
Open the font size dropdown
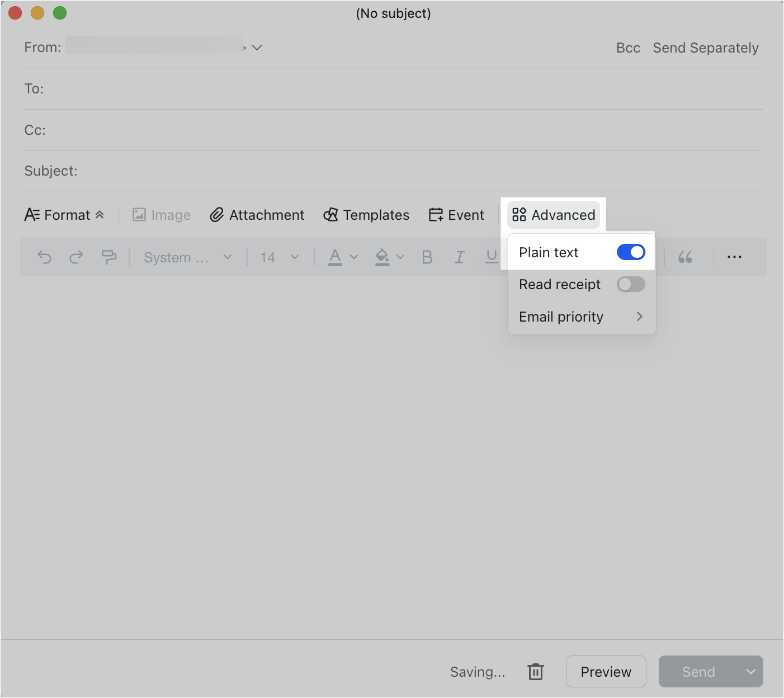(278, 257)
